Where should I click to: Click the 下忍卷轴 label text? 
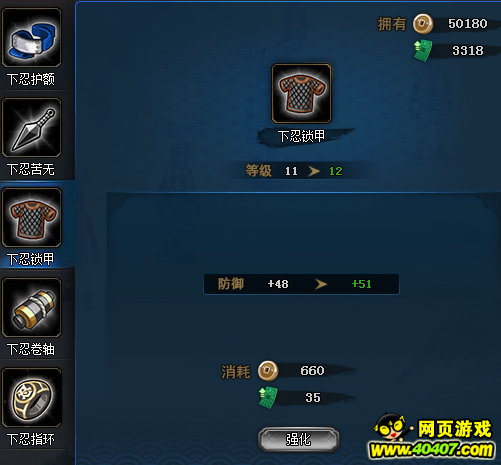[x=31, y=349]
